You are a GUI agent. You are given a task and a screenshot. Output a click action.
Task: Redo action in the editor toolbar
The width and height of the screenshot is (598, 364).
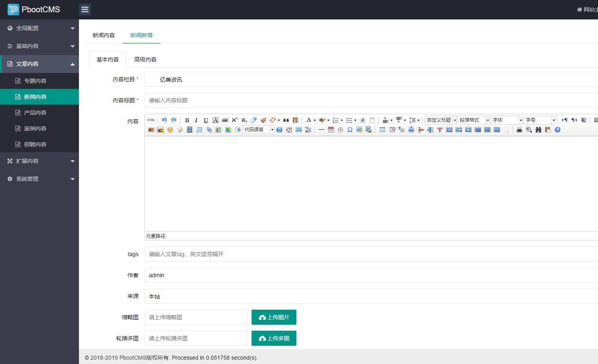tap(174, 120)
